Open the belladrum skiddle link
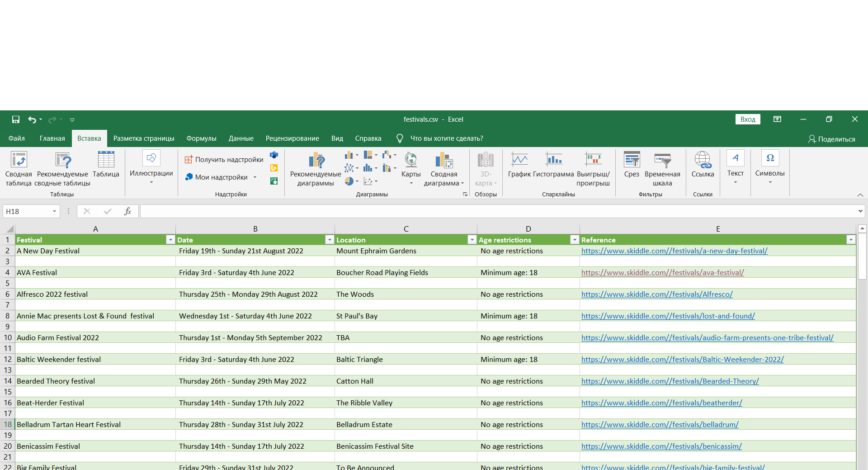Screen dimensions: 868x470 pyautogui.click(x=660, y=425)
